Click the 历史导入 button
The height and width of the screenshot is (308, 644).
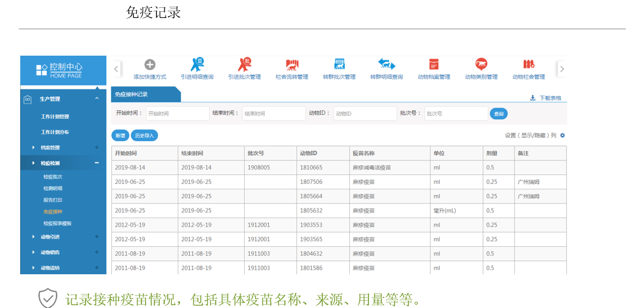144,135
